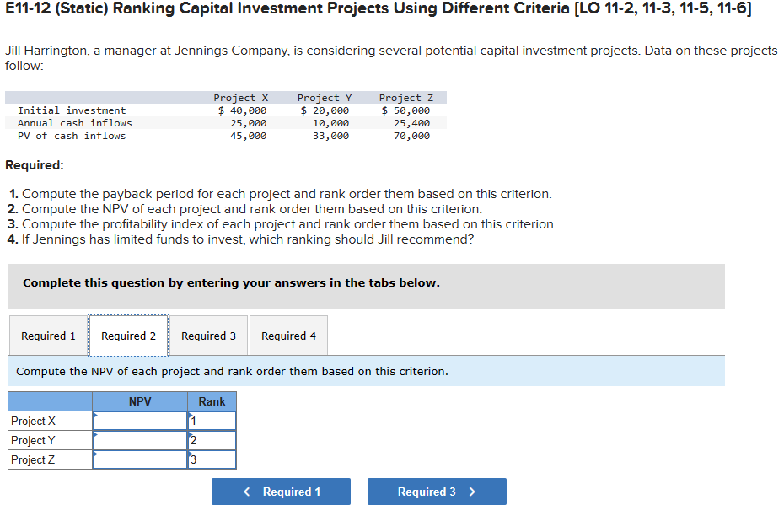Viewport: 784px width, 532px height.
Task: Open the Rank dropdown for Project X
Action: (x=211, y=421)
